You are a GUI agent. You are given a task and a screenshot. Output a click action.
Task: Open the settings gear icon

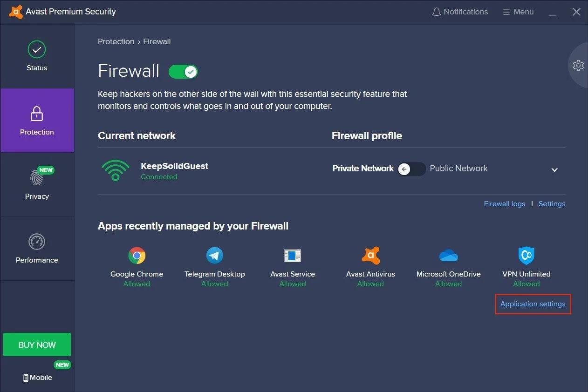coord(578,65)
